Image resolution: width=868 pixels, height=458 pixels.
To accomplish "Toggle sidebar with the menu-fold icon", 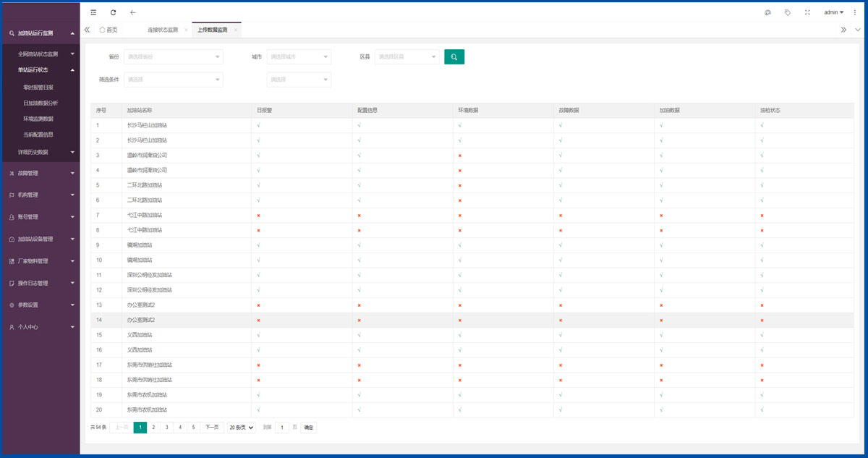I will pyautogui.click(x=93, y=12).
